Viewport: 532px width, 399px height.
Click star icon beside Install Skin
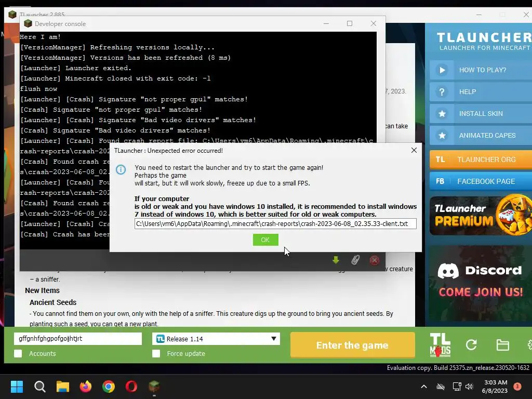pos(442,114)
